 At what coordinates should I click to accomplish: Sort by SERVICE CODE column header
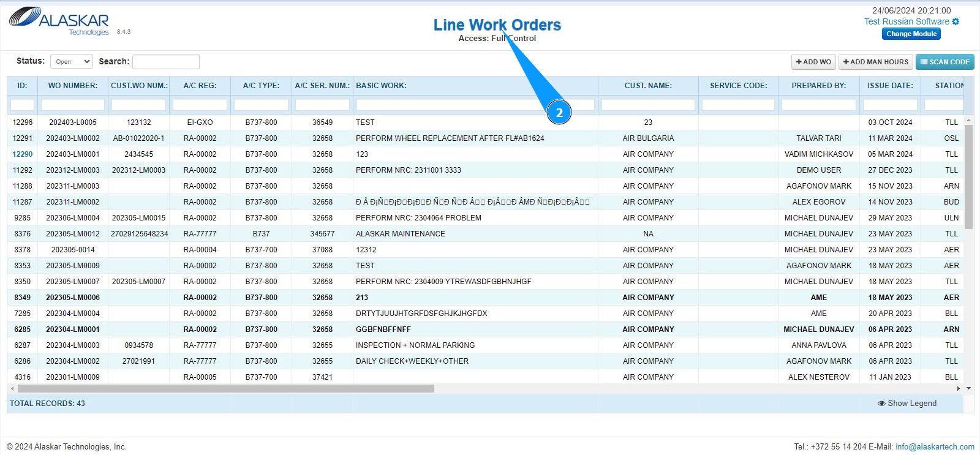[x=738, y=86]
